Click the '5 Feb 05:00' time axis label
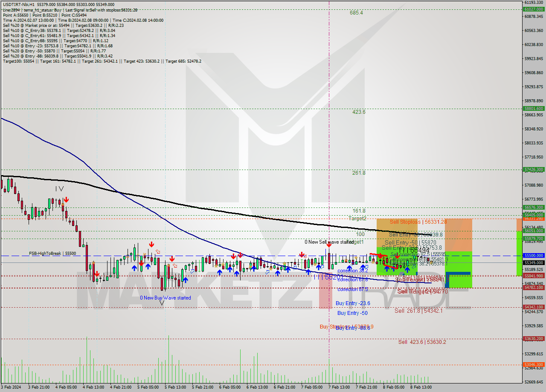 point(148,387)
